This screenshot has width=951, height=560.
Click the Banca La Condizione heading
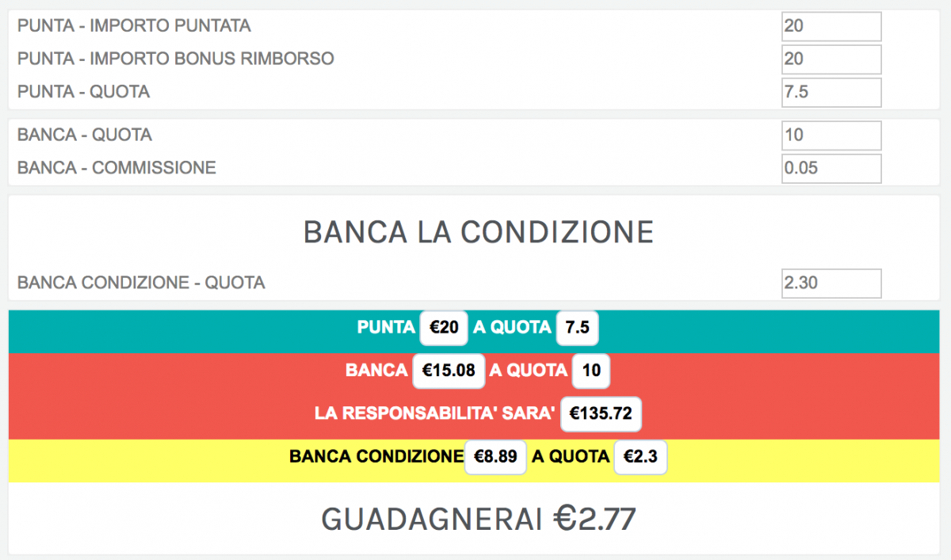click(x=479, y=233)
